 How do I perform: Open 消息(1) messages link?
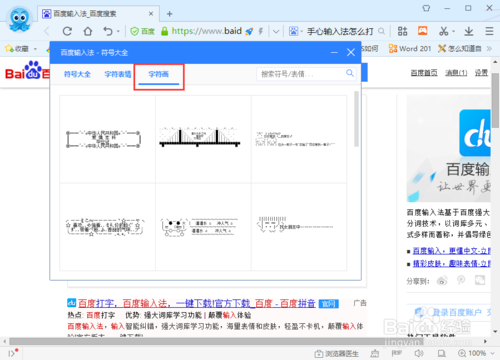click(456, 73)
